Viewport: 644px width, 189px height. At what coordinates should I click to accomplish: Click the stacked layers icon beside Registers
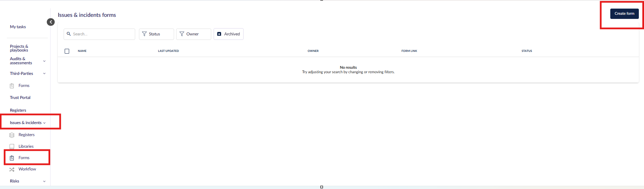pyautogui.click(x=12, y=135)
